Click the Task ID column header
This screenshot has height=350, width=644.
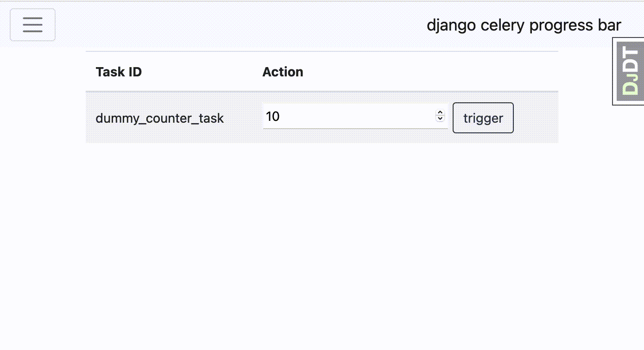(x=119, y=72)
